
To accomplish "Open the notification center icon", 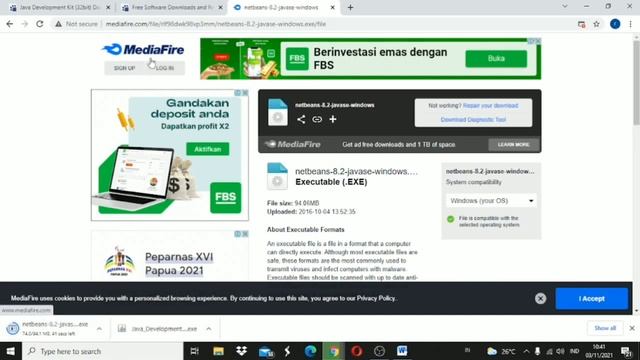I will tap(627, 351).
